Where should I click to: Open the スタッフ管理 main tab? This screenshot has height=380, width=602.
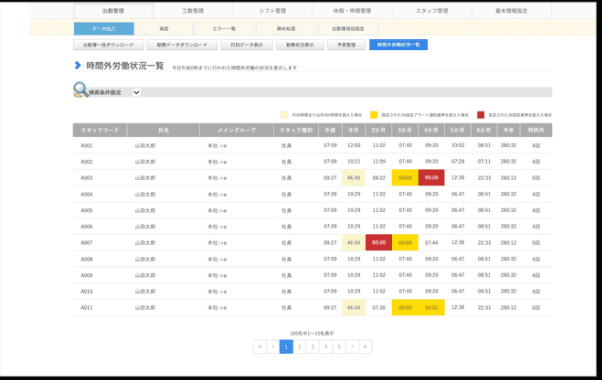tap(432, 11)
